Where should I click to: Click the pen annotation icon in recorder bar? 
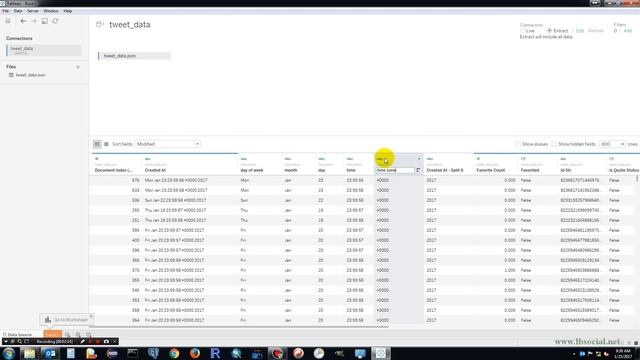pyautogui.click(x=82, y=341)
